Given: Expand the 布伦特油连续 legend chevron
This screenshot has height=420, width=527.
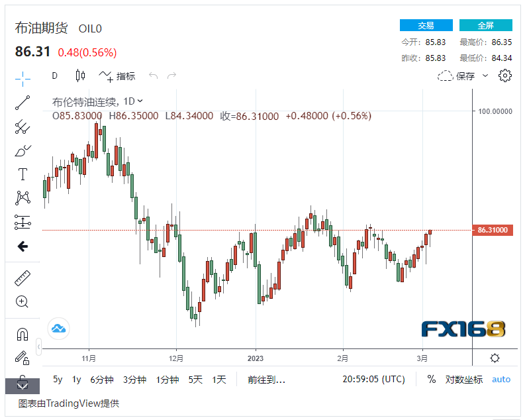Looking at the screenshot, I should click(140, 101).
